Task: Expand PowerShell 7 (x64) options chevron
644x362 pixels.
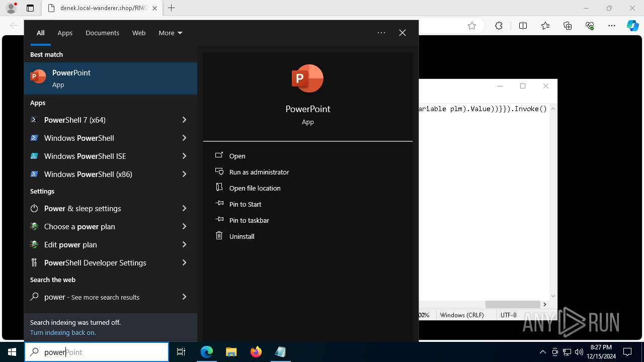Action: (x=184, y=120)
